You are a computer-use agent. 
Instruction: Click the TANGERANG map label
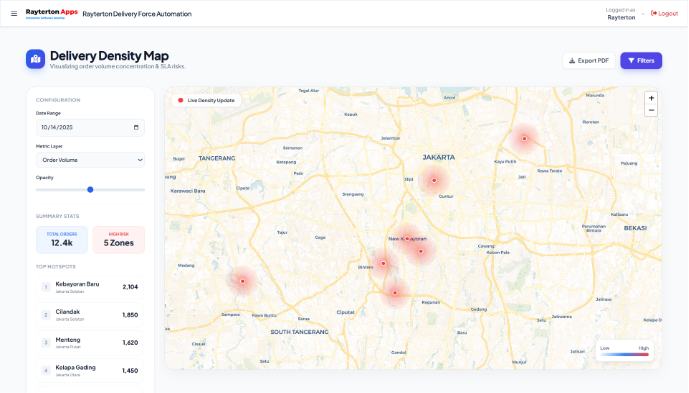(x=217, y=158)
